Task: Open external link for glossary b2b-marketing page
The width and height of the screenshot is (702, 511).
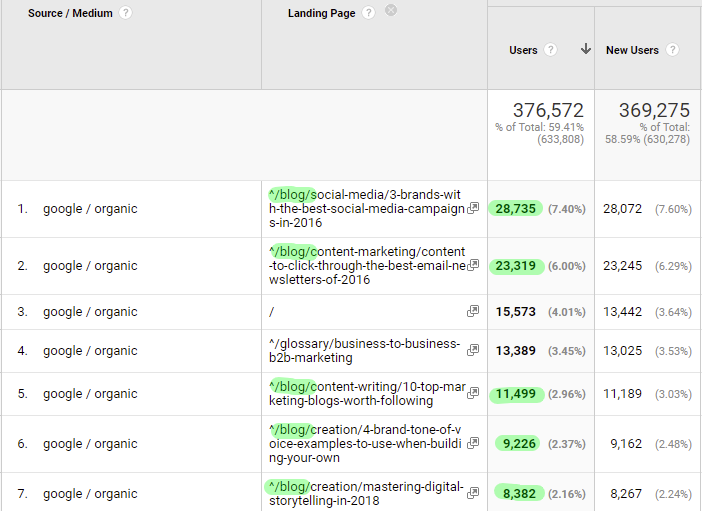Action: (473, 350)
